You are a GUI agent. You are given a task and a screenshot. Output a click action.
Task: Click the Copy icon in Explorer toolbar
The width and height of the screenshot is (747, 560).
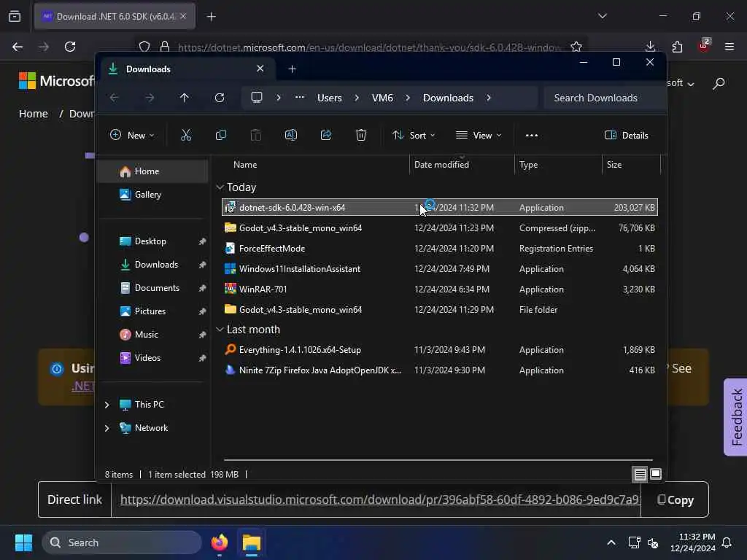(220, 135)
